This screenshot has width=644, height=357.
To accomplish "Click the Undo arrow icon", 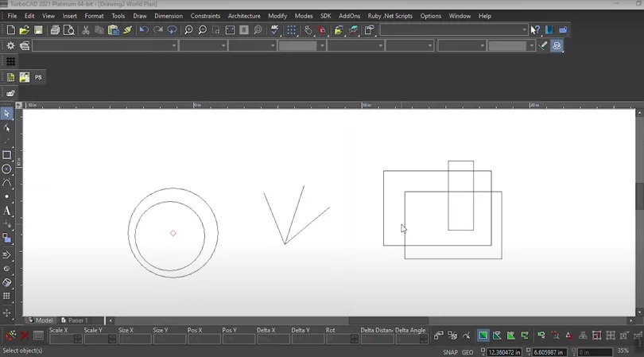I will [144, 30].
